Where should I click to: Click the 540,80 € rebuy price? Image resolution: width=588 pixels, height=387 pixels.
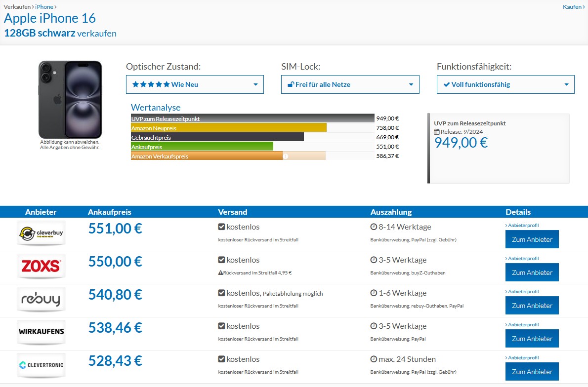pos(115,295)
